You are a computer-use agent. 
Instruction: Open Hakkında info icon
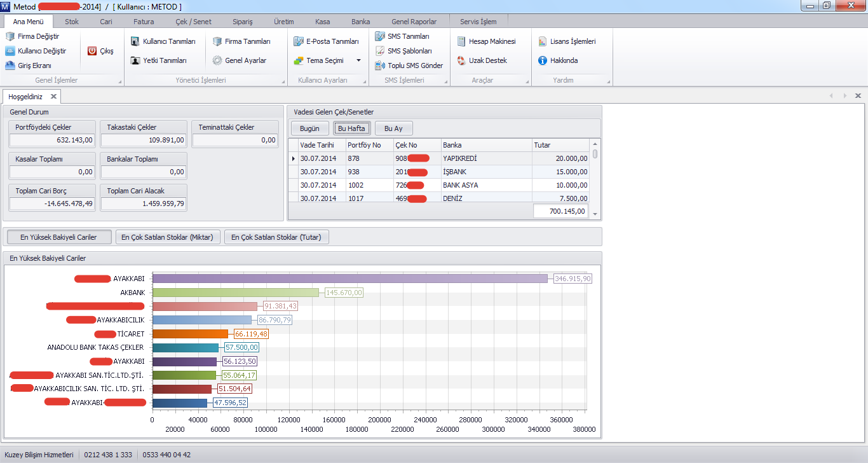tap(543, 60)
